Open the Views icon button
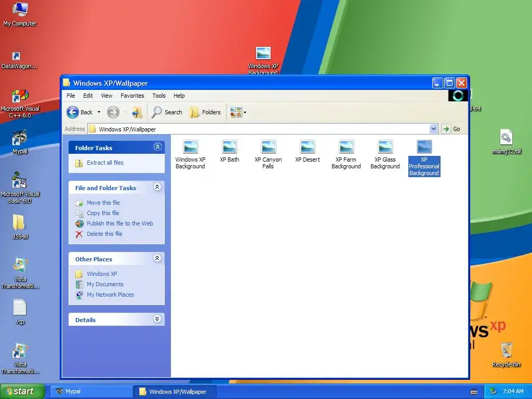The image size is (532, 399). (x=236, y=112)
